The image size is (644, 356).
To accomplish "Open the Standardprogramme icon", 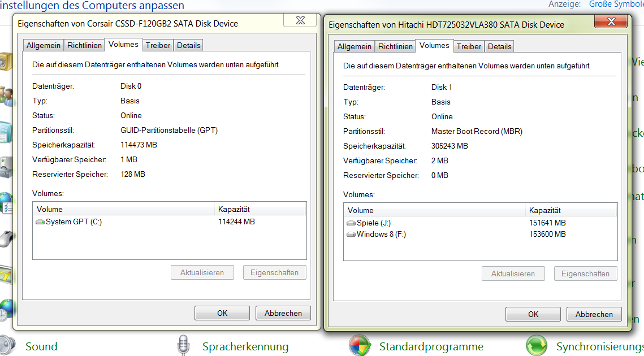I will 360,345.
